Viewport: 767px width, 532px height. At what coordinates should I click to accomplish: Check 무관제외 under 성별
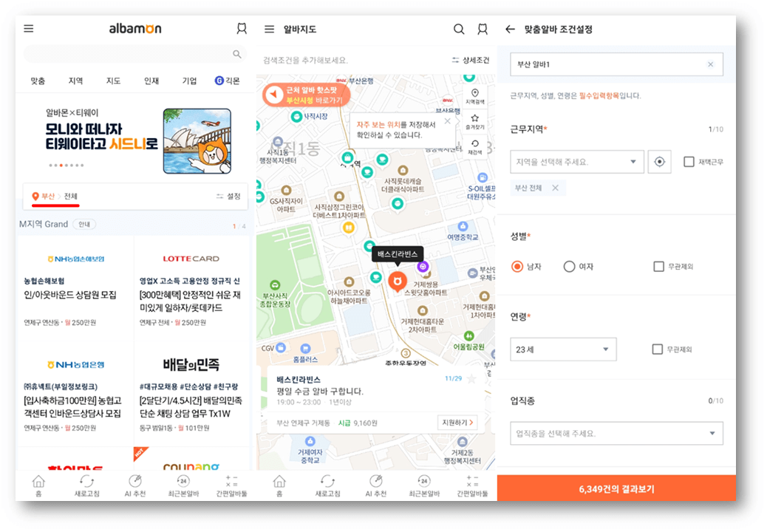659,267
